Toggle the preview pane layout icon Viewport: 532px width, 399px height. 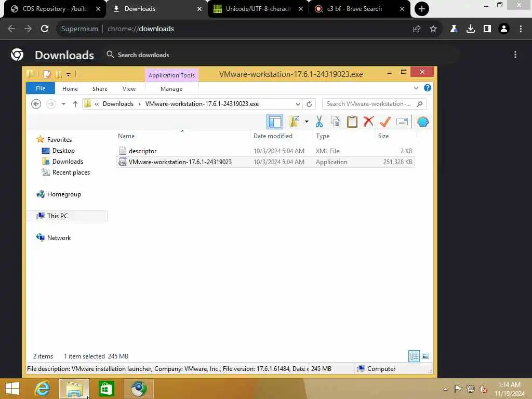coord(274,122)
